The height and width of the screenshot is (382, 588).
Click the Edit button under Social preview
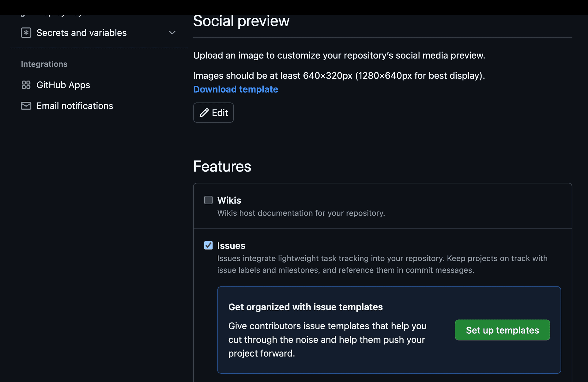pos(213,113)
